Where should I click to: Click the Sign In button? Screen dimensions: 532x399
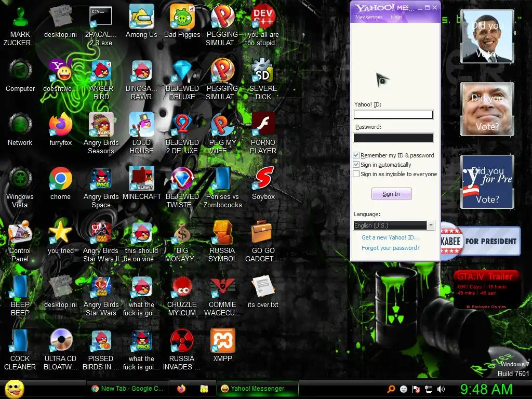coord(392,194)
